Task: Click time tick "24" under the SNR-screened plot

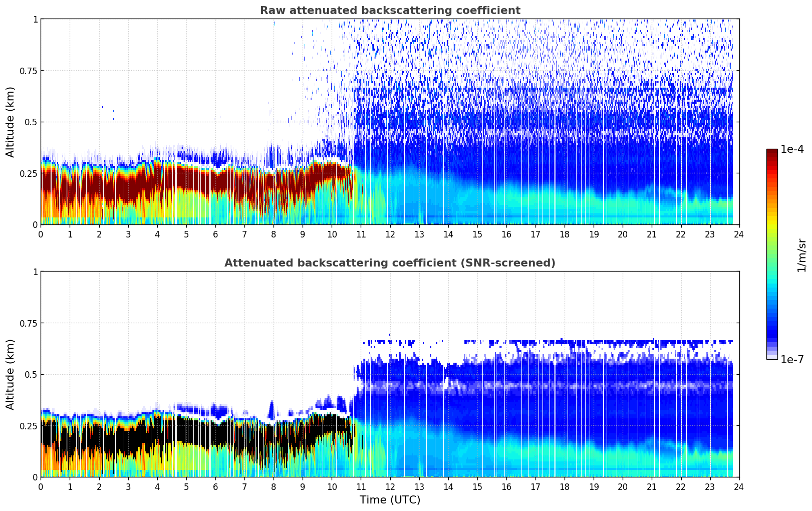Action: 739,486
